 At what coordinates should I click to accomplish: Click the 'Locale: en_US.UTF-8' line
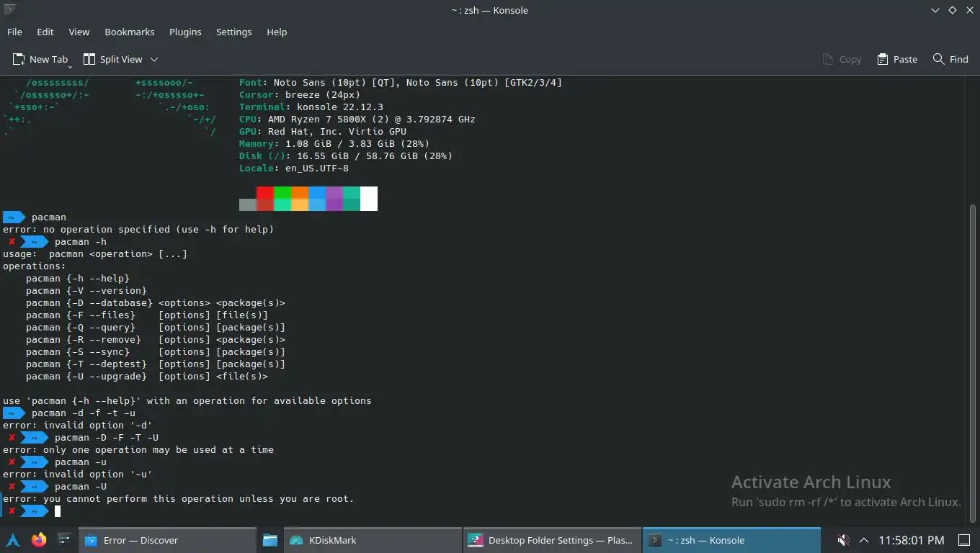(x=294, y=168)
